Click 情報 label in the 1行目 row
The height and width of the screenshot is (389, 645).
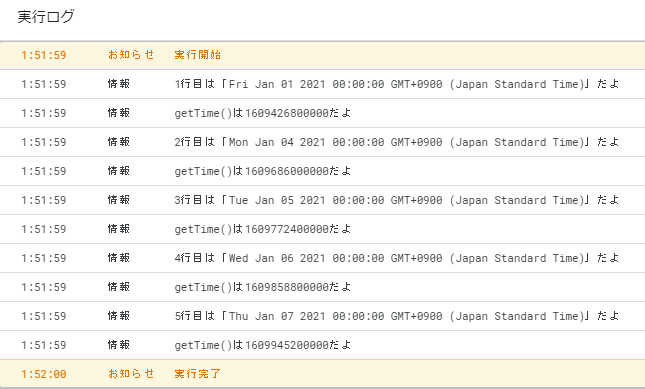119,84
